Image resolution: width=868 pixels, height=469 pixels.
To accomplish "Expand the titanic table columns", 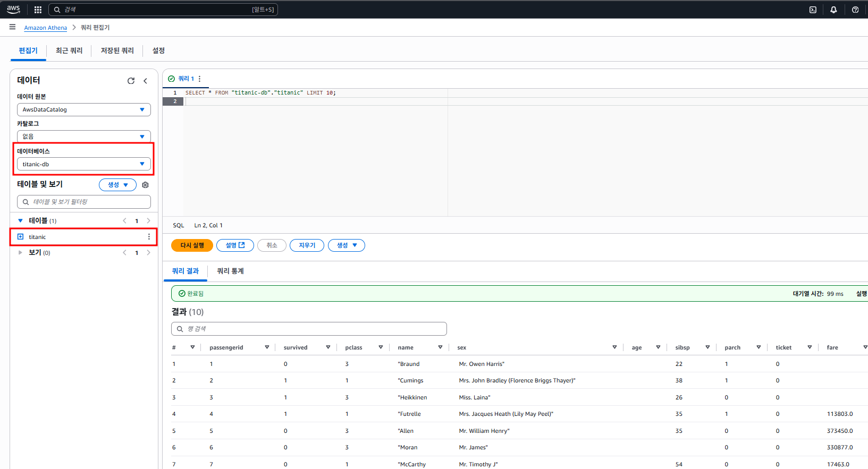I will pyautogui.click(x=20, y=237).
